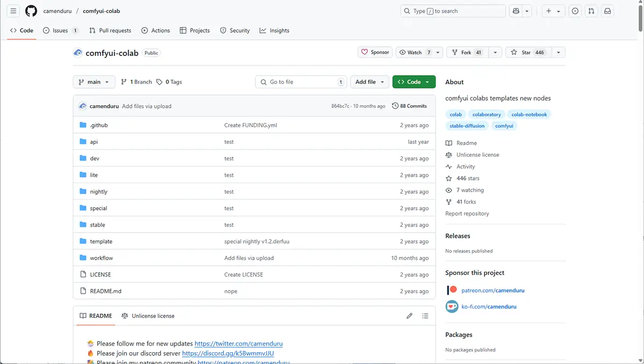Open the green Code dropdown button
This screenshot has width=644, height=364.
point(414,82)
